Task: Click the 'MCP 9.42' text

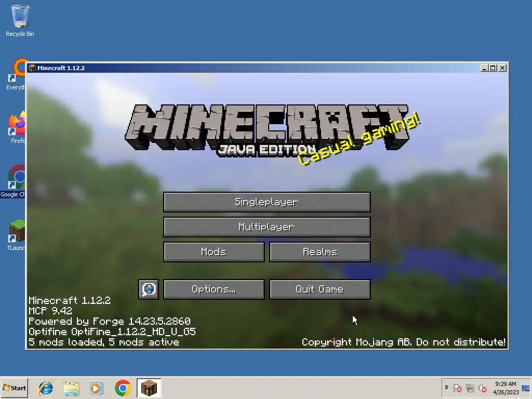Action: tap(50, 311)
